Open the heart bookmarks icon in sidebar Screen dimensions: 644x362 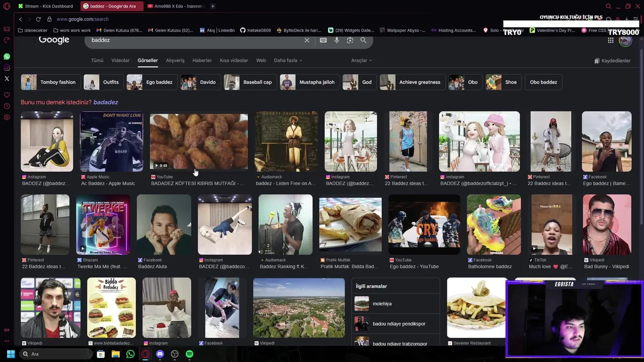coord(7,95)
